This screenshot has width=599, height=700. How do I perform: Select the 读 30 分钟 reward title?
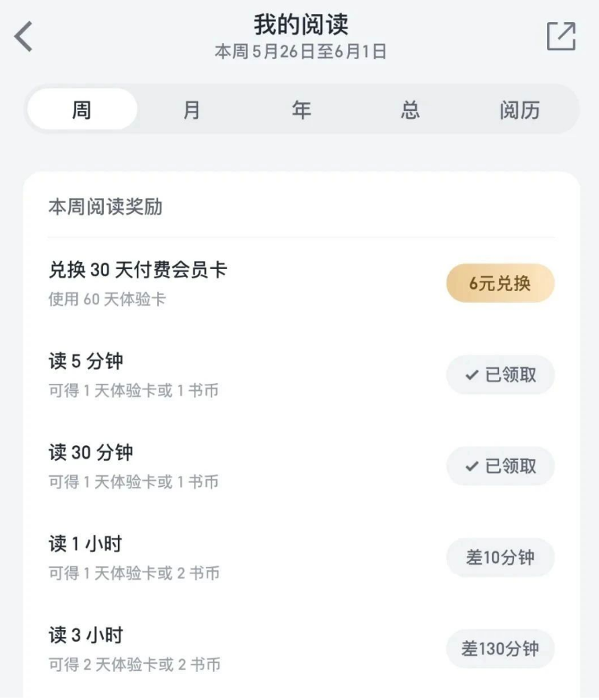point(90,453)
